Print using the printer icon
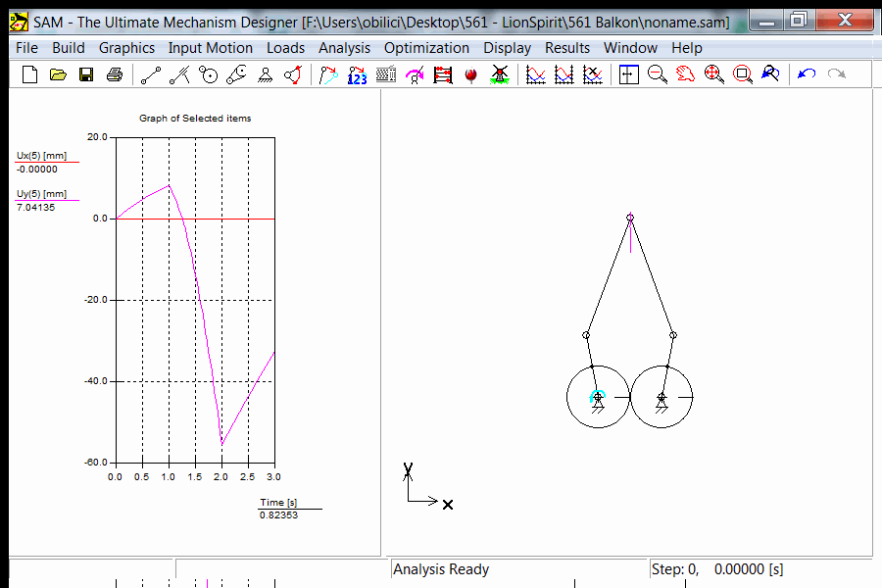 (115, 74)
